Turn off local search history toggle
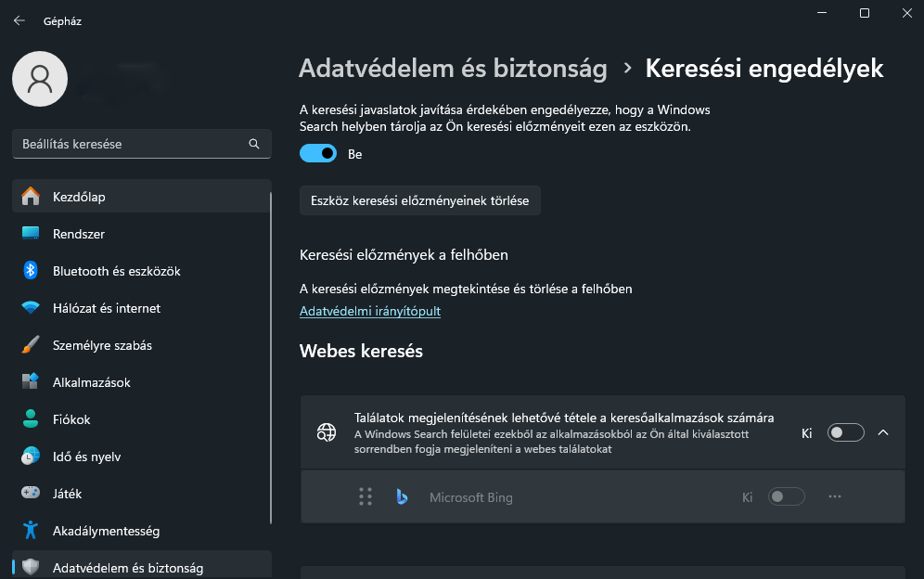Viewport: 924px width, 579px height. 318,154
